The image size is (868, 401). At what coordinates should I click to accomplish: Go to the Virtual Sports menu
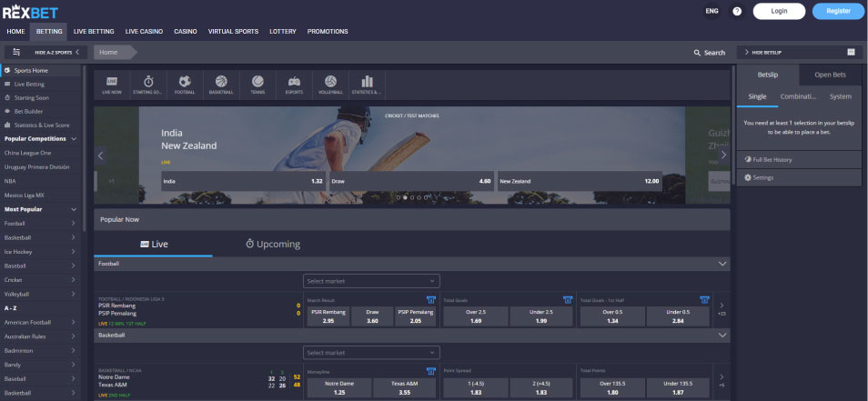pos(233,32)
